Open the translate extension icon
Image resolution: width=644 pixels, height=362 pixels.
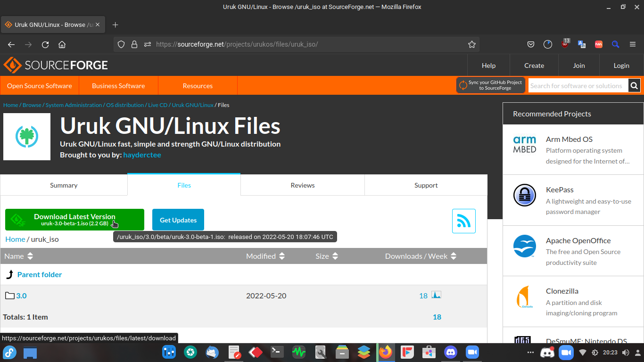(582, 44)
